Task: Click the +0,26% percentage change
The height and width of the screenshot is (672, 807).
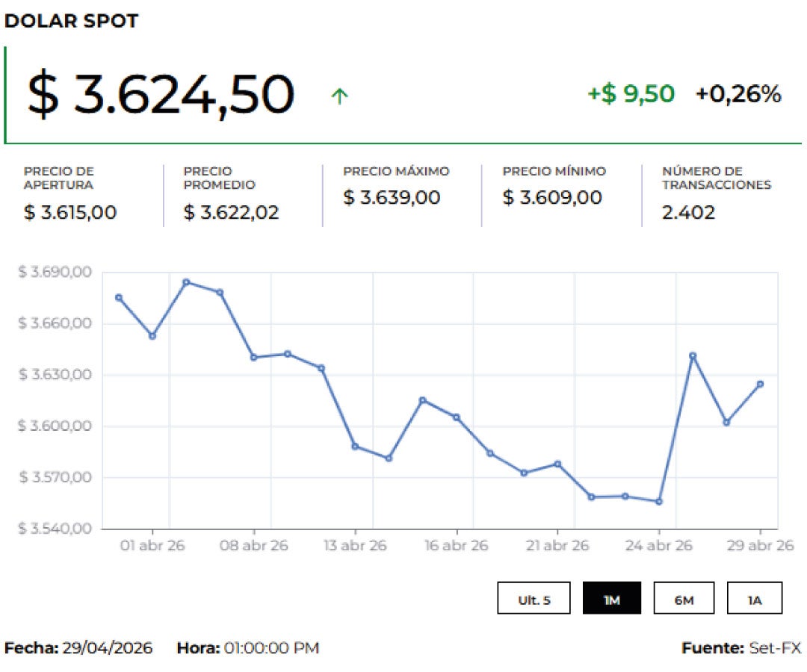Action: point(738,94)
